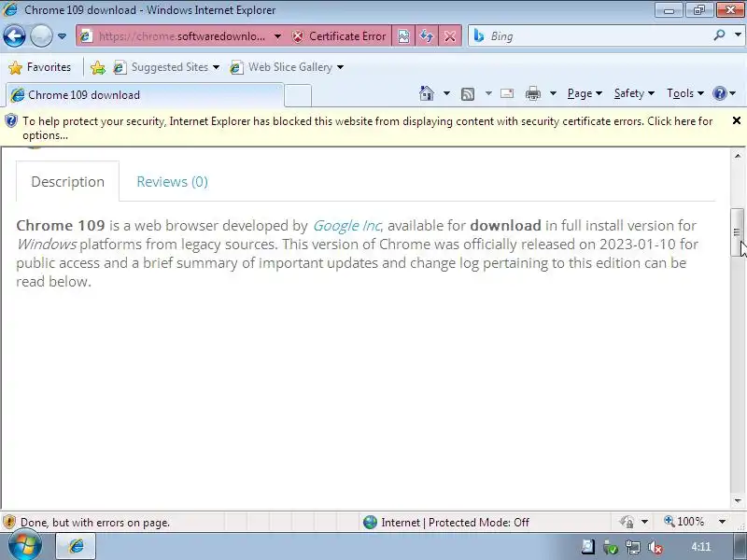The width and height of the screenshot is (747, 560).
Task: Click the scrollbar down arrow
Action: click(x=738, y=500)
